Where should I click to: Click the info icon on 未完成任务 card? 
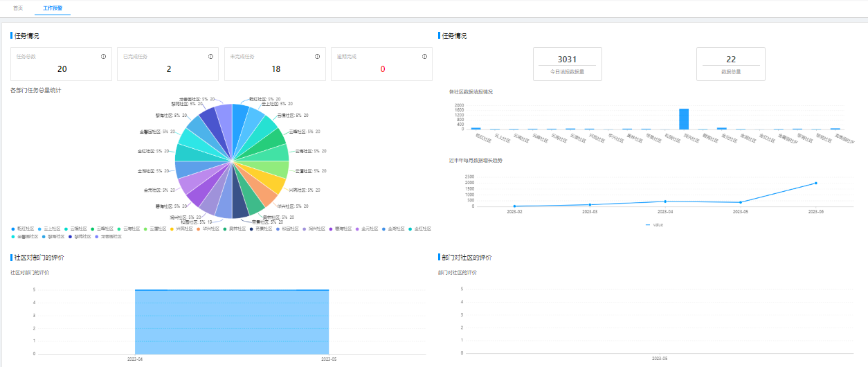[317, 57]
